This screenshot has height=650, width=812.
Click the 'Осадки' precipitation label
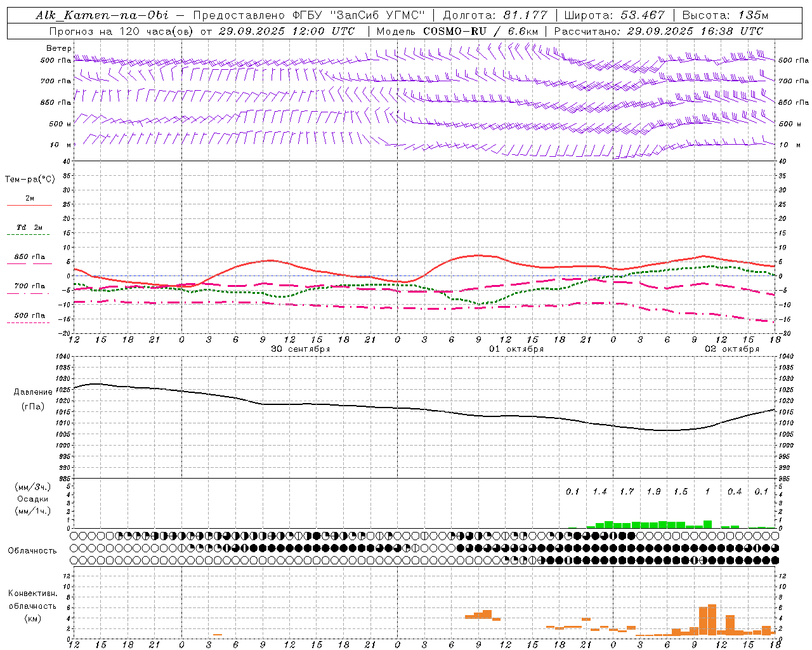coord(33,500)
